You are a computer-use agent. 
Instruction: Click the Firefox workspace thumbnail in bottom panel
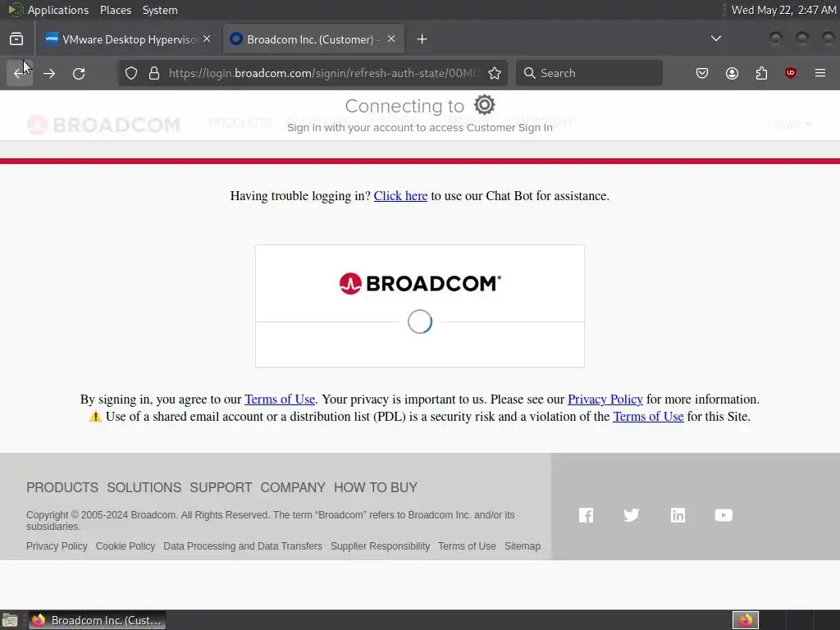click(746, 620)
